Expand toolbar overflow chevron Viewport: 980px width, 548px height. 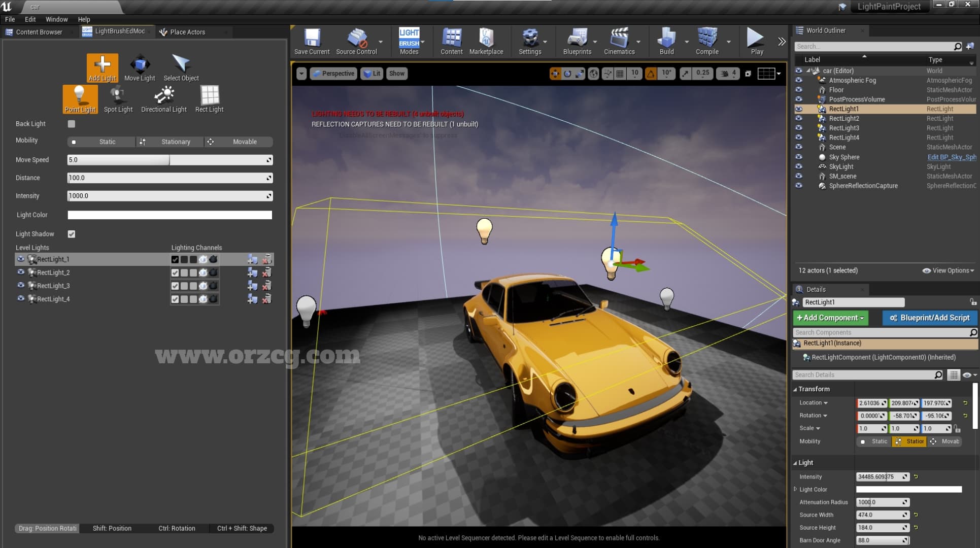(782, 42)
